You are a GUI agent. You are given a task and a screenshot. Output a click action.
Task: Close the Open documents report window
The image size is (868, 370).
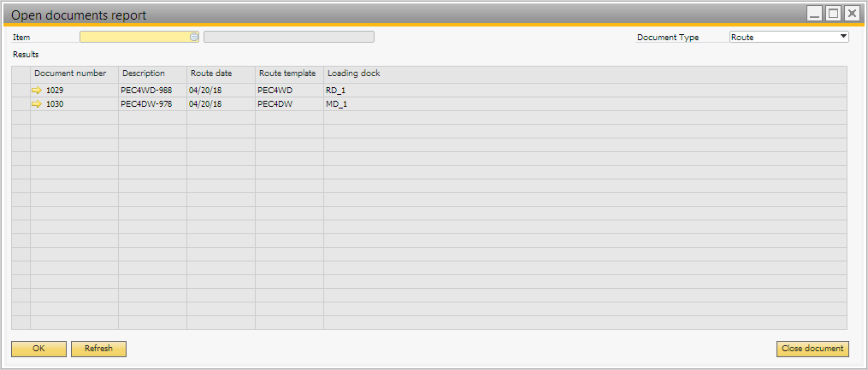pyautogui.click(x=852, y=14)
